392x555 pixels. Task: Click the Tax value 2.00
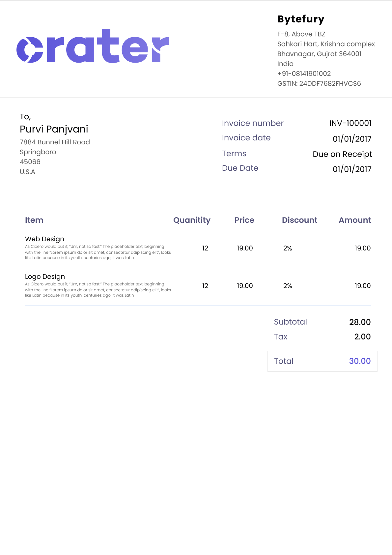(x=362, y=336)
